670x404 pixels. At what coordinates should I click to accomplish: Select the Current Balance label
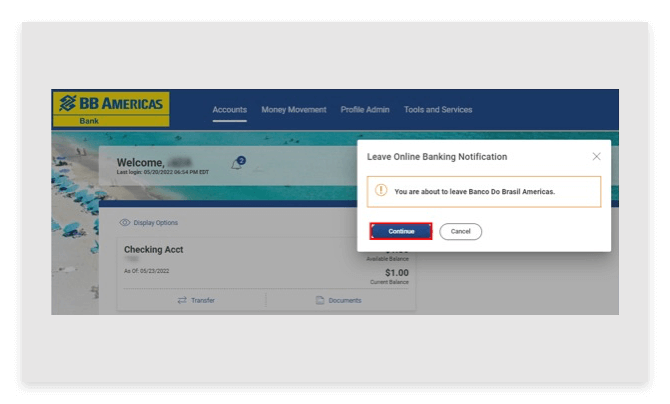[389, 282]
